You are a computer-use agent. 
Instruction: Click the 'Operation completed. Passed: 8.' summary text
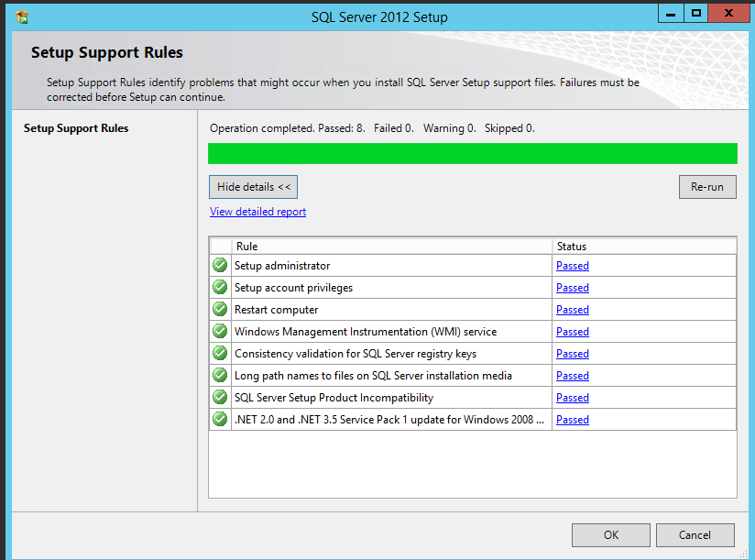[288, 128]
